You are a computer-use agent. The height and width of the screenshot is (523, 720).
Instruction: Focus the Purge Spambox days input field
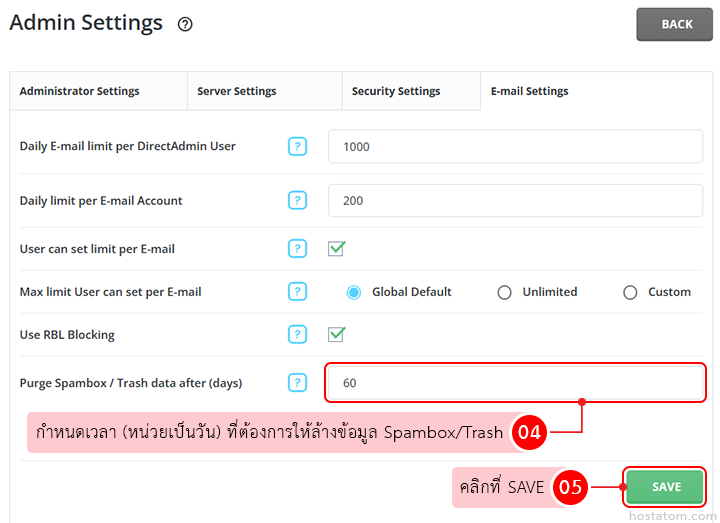(514, 382)
